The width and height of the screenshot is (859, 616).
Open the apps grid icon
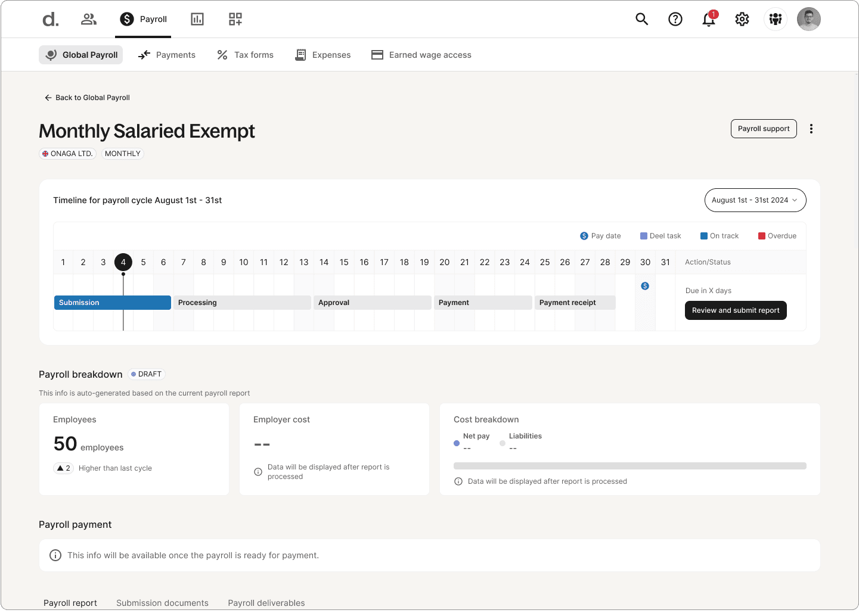(235, 19)
